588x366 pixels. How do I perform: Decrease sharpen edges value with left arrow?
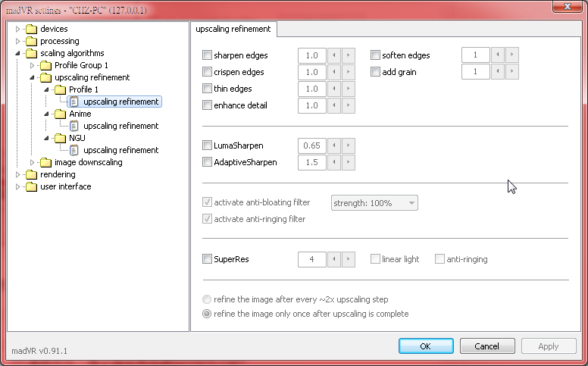tap(334, 55)
